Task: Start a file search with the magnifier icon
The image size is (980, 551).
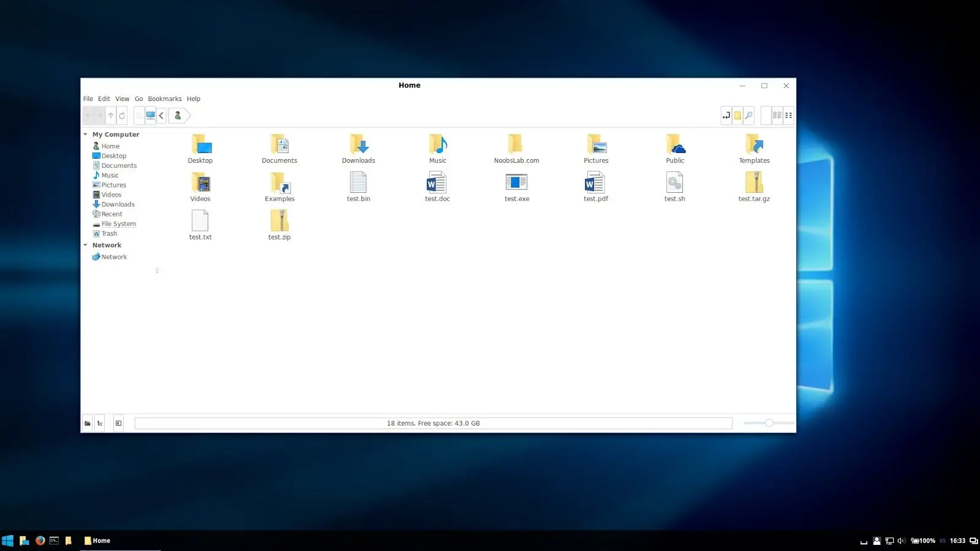Action: click(x=749, y=115)
